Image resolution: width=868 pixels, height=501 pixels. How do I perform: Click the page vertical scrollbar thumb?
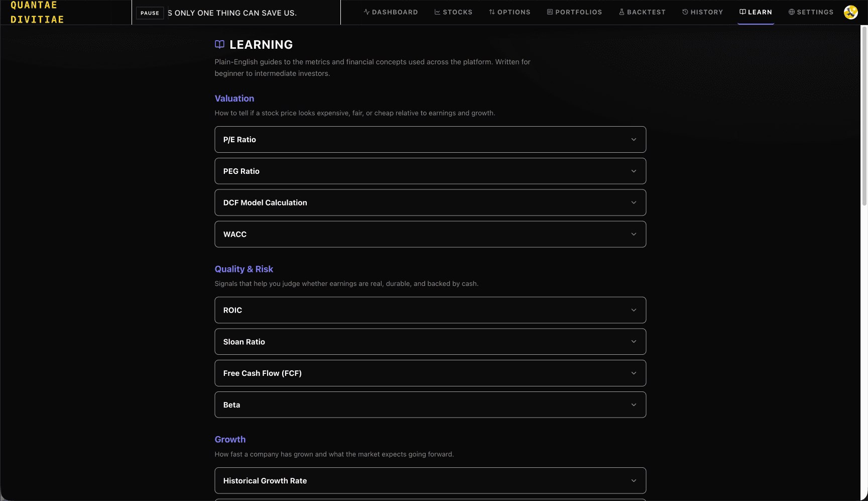(x=864, y=116)
